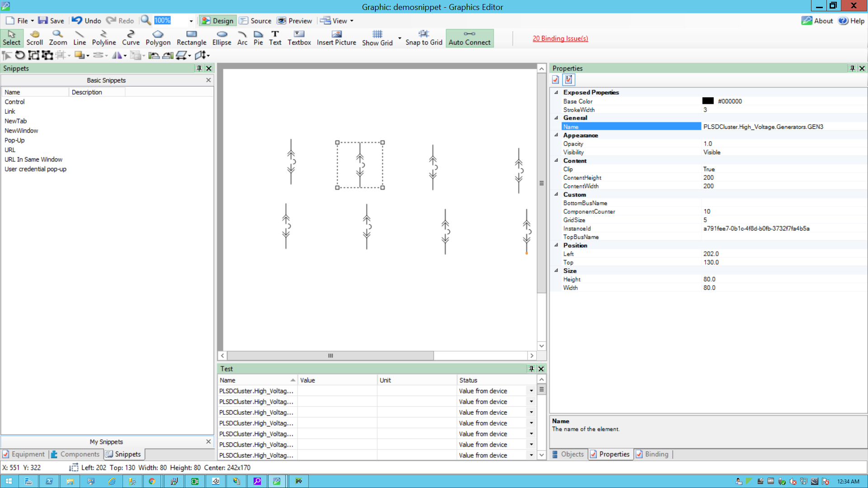
Task: Select the Textbox tool
Action: [x=299, y=38]
